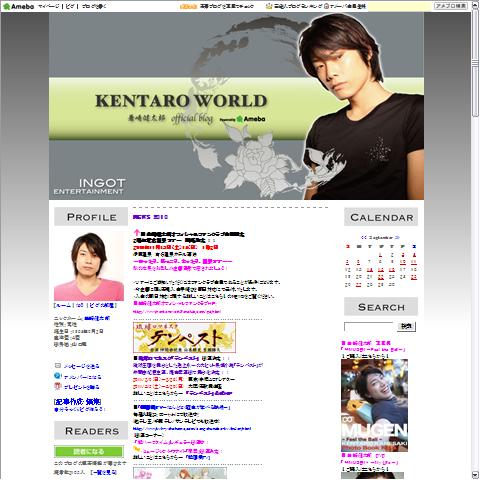This screenshot has height=480, width=480.
Task: Open the bold blue article creation link
Action: [x=77, y=402]
